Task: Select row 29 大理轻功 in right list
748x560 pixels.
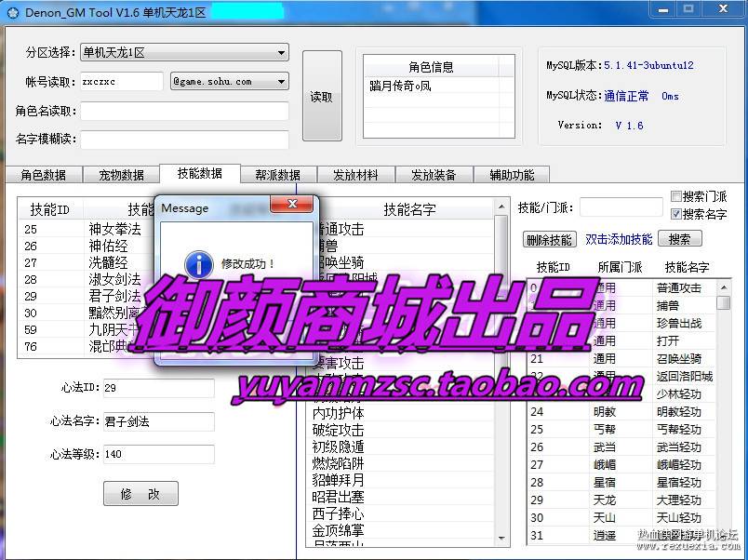Action: pos(621,500)
